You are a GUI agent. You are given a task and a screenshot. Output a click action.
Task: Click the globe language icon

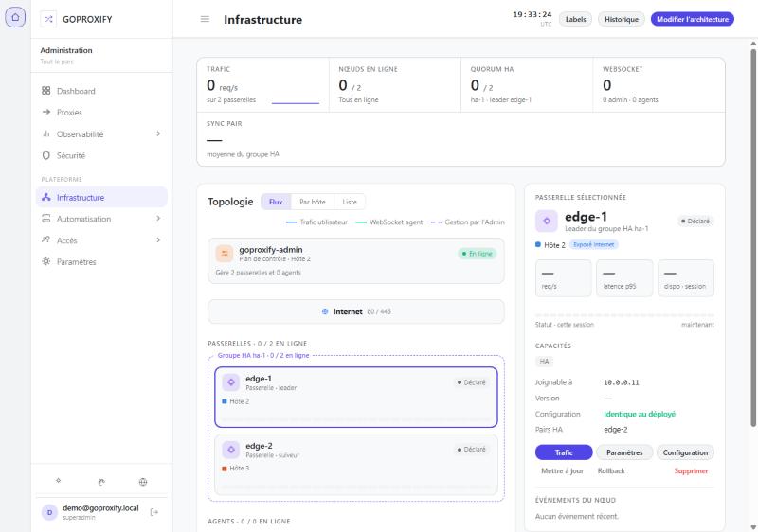click(x=143, y=481)
